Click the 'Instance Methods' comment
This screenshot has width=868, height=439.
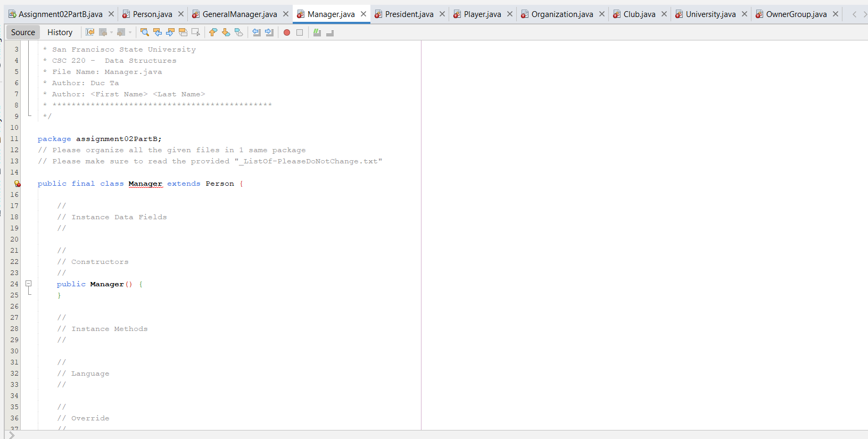(102, 329)
